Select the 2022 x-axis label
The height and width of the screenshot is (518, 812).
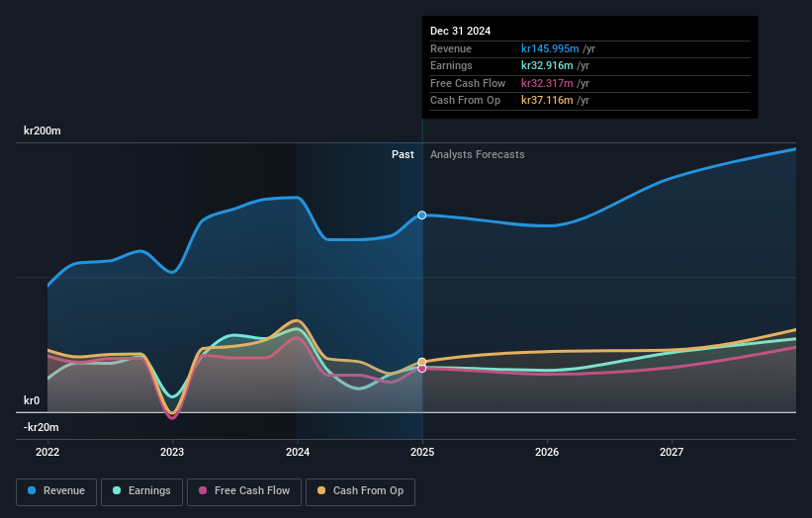point(47,452)
